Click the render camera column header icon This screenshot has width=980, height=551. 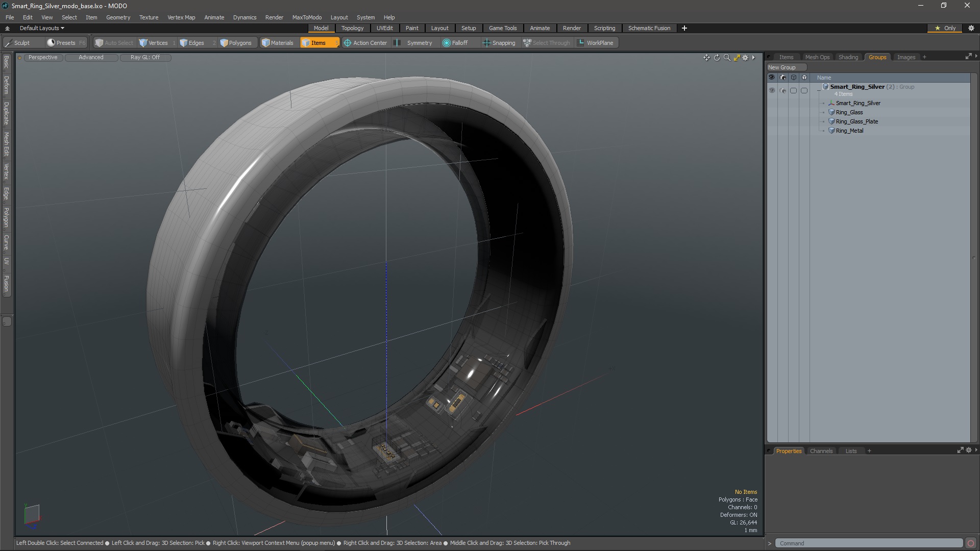782,78
